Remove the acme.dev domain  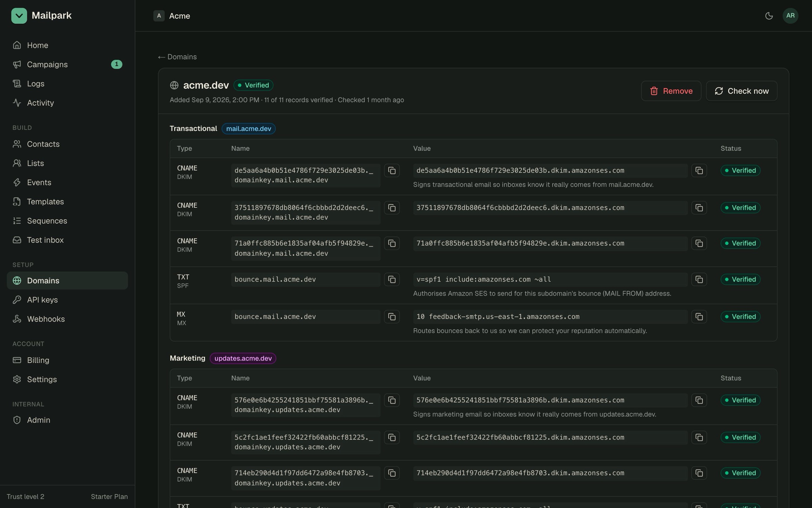click(x=671, y=91)
